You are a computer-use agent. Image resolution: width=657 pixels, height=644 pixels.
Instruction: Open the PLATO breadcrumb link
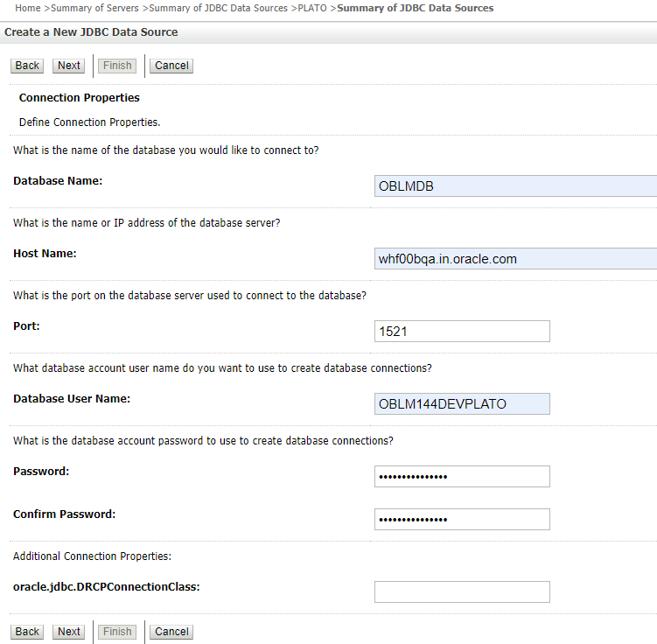click(312, 8)
